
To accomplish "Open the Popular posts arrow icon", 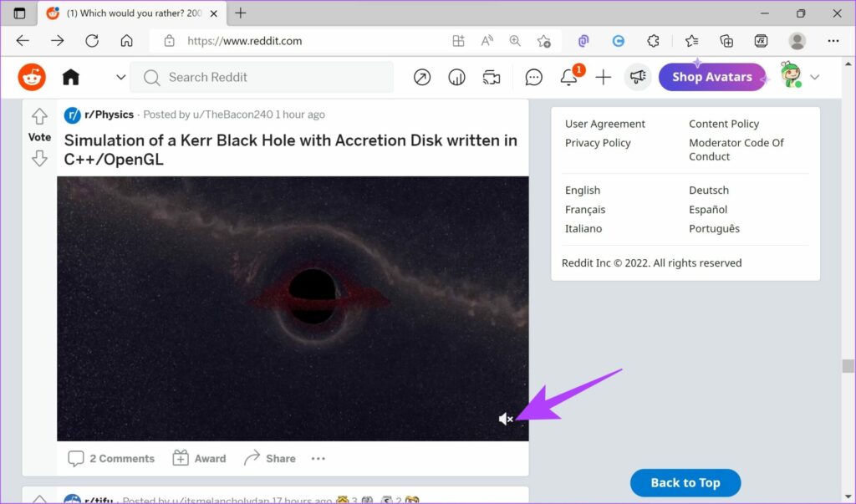I will tap(422, 77).
